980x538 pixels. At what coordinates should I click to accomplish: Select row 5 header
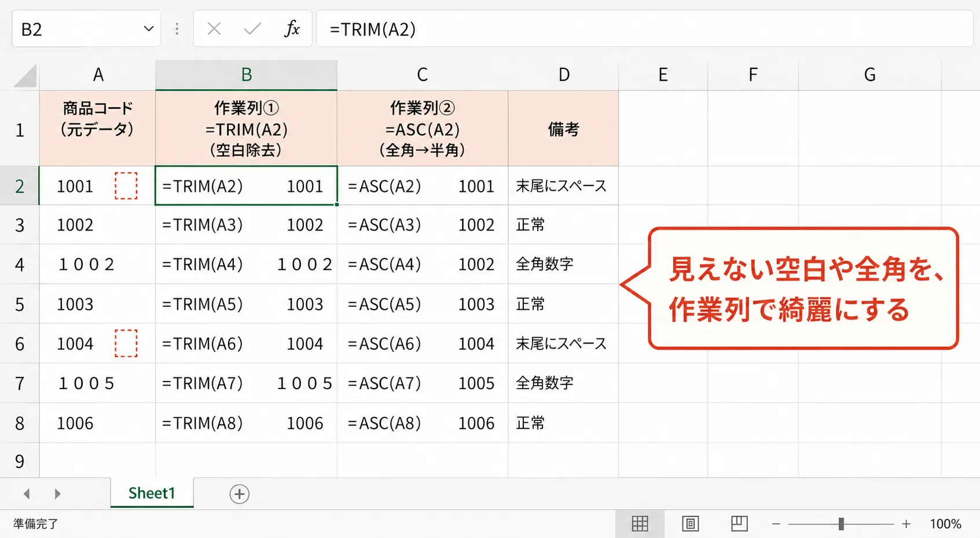pyautogui.click(x=20, y=304)
